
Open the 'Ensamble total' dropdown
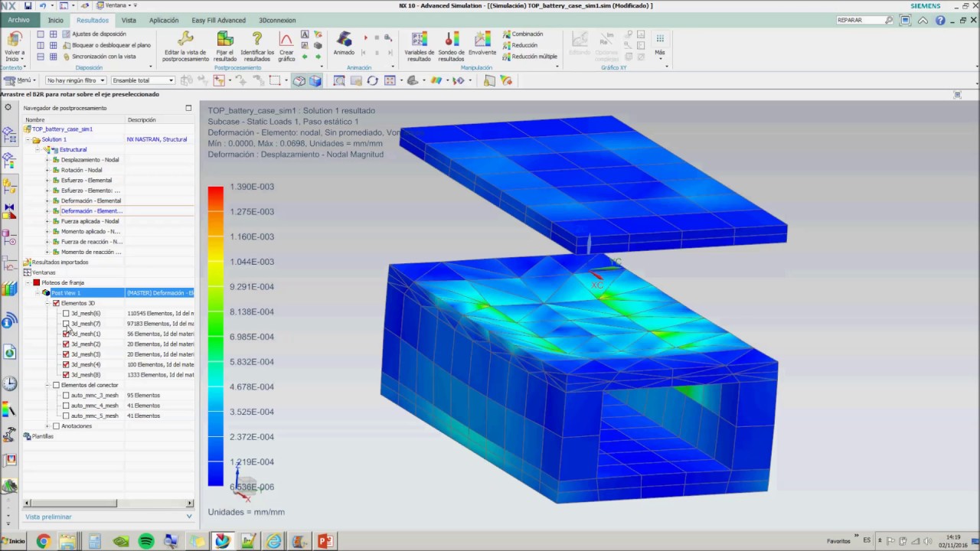point(142,80)
